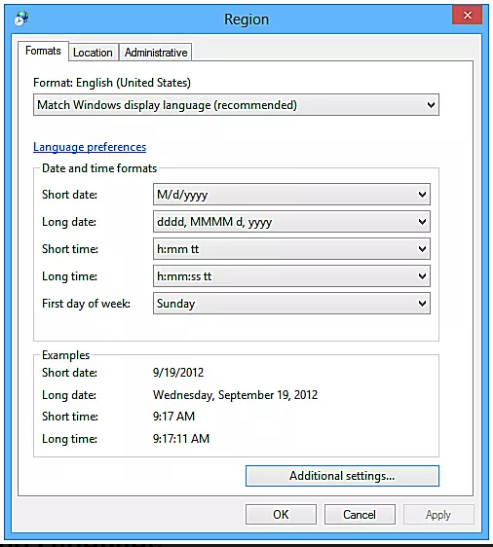This screenshot has width=493, height=547.
Task: Click the Additional settings button
Action: [342, 476]
